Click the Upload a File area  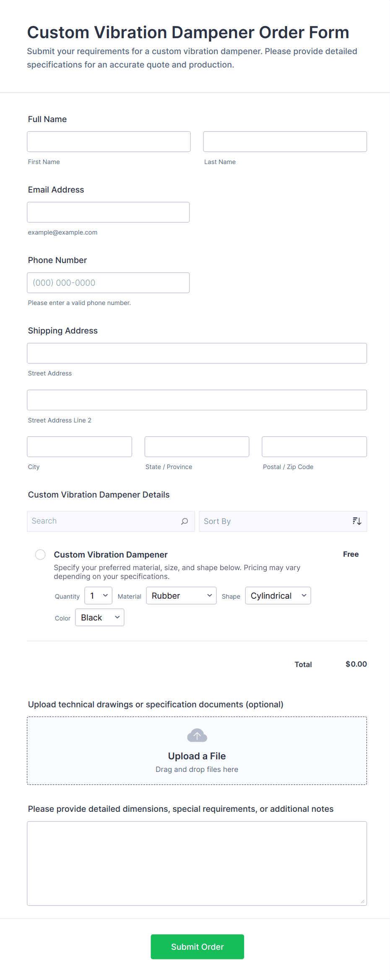point(197,756)
